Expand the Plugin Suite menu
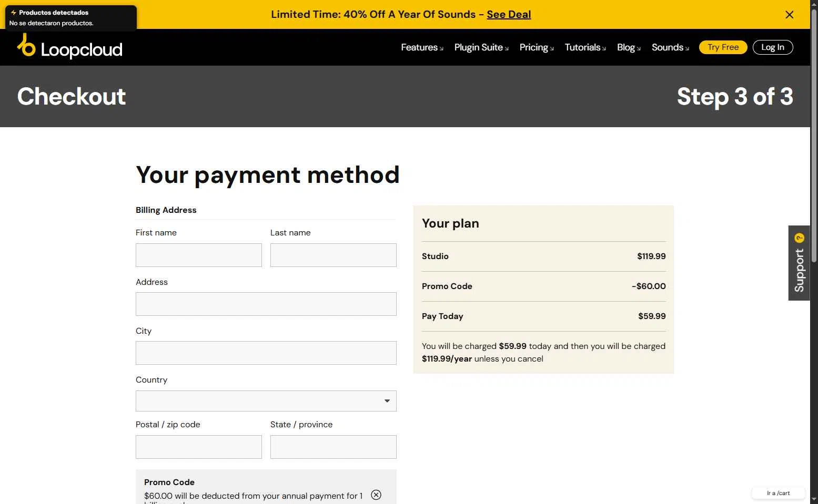This screenshot has width=818, height=504. (x=481, y=47)
